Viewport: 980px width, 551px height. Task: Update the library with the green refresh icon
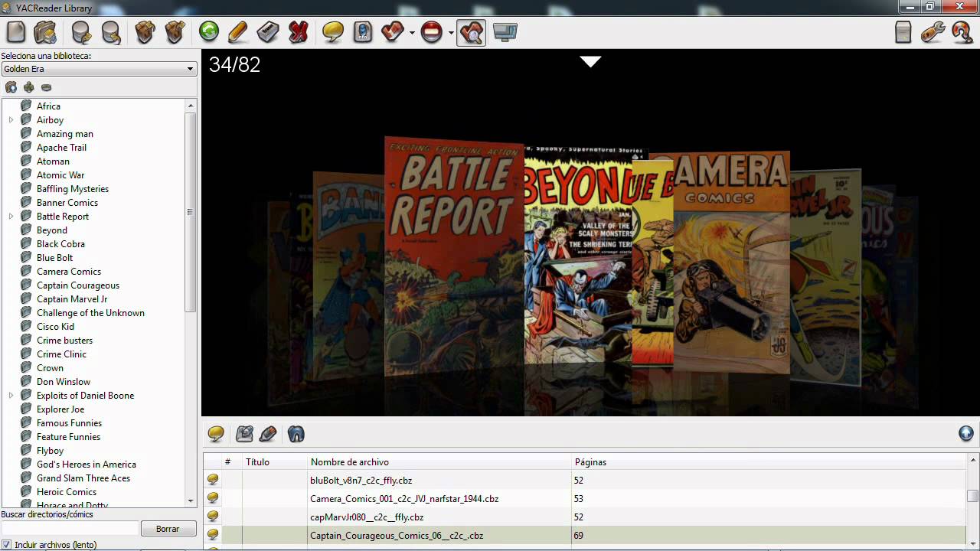[x=209, y=31]
